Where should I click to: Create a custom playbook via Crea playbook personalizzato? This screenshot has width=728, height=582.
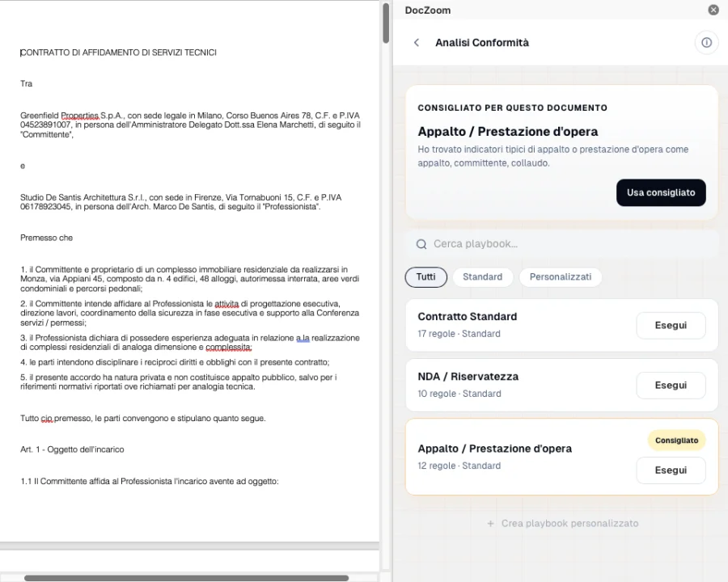(562, 524)
